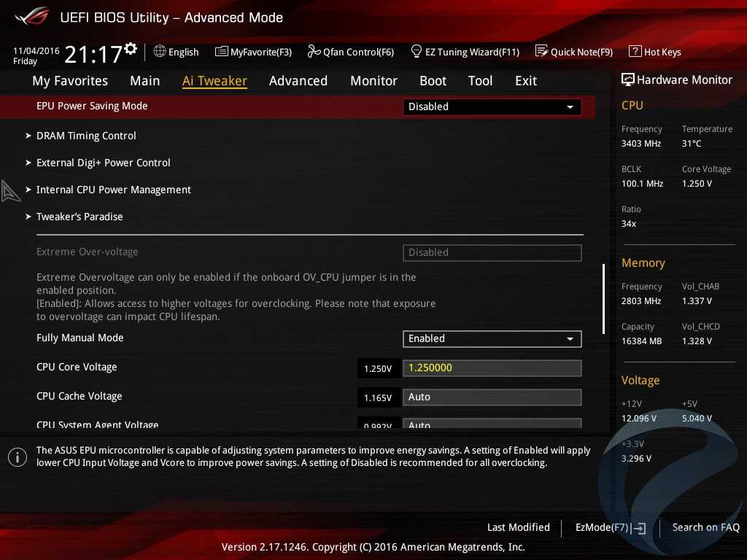747x560 pixels.
Task: Expand External Digi+ Power Control
Action: [x=103, y=163]
